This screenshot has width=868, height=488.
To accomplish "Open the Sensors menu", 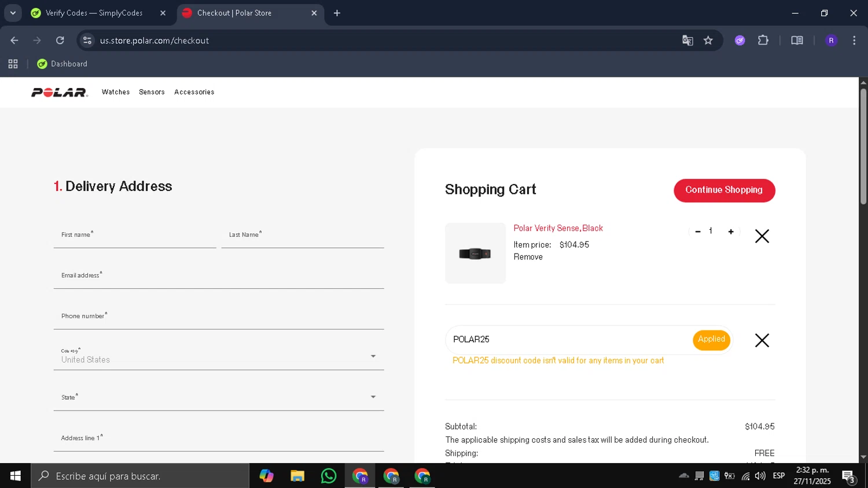I will (x=152, y=92).
